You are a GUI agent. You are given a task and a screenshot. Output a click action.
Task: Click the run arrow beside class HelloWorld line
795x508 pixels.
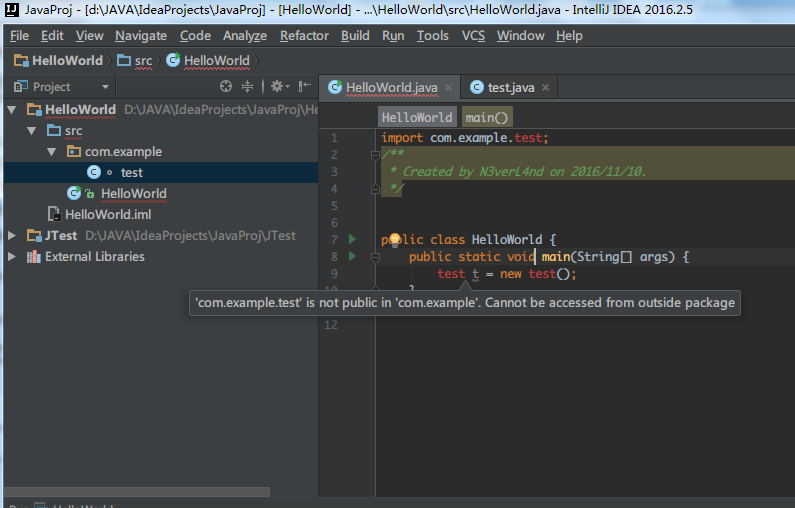tap(352, 239)
